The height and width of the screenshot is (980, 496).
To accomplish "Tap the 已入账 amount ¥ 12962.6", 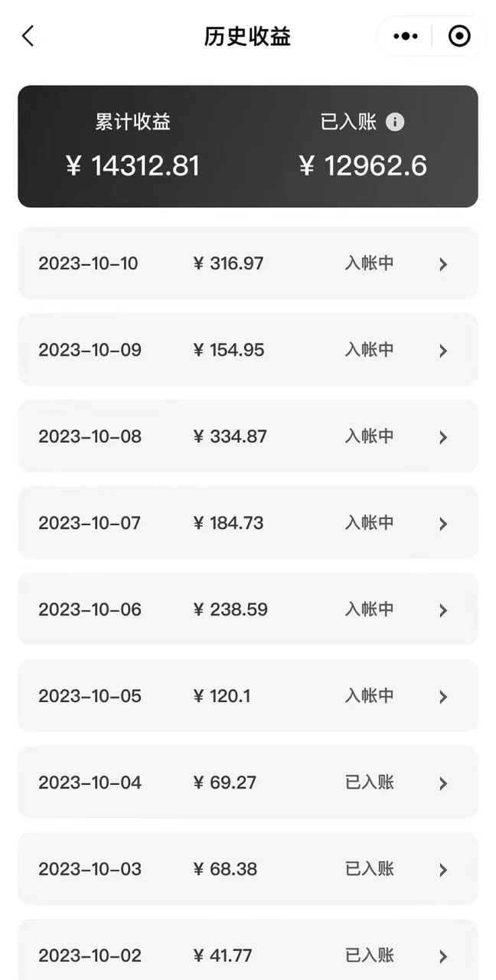I will pyautogui.click(x=363, y=165).
